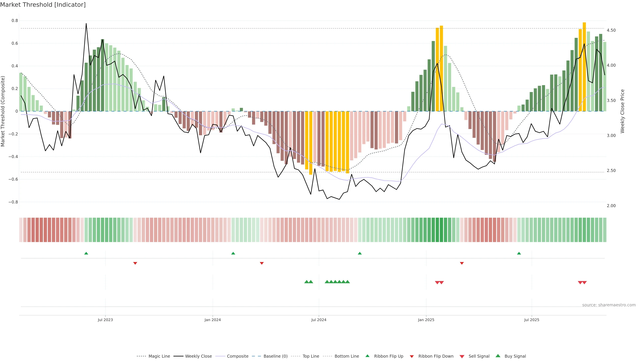This screenshot has height=362, width=644.
Task: Click the Ribbon Flip Down legend icon
Action: pyautogui.click(x=412, y=356)
